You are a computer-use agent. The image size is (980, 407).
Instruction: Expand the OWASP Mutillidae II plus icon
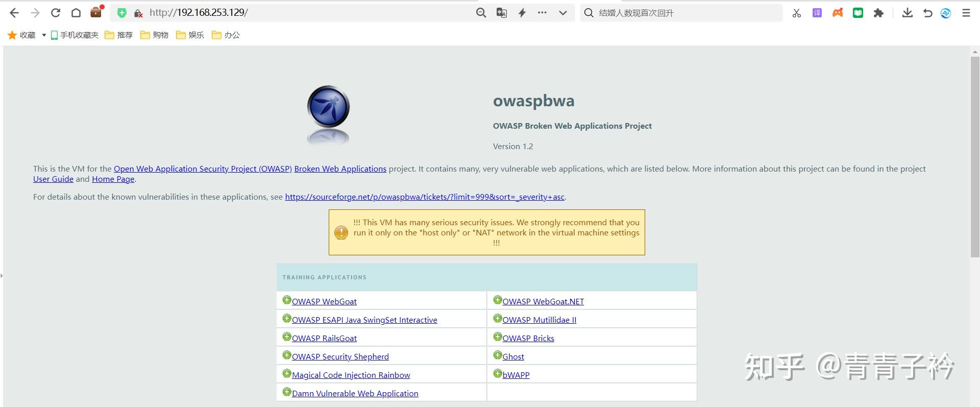498,319
